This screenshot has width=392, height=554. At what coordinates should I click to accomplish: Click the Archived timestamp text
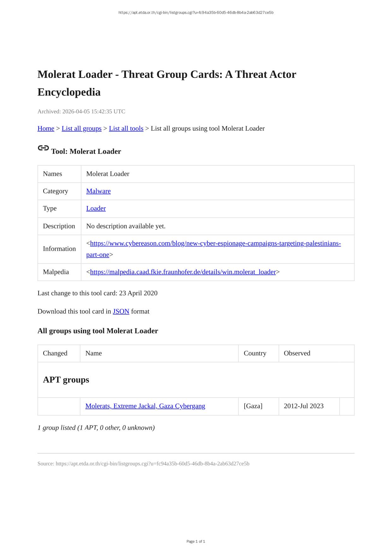pos(81,111)
